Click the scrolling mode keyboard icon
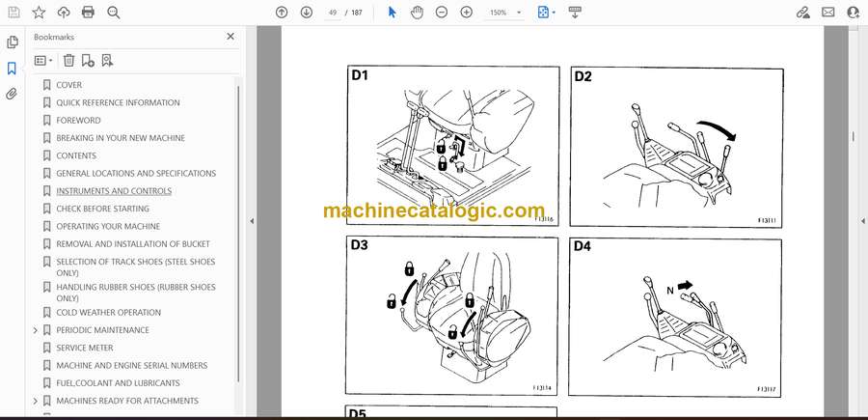868x420 pixels. (575, 13)
